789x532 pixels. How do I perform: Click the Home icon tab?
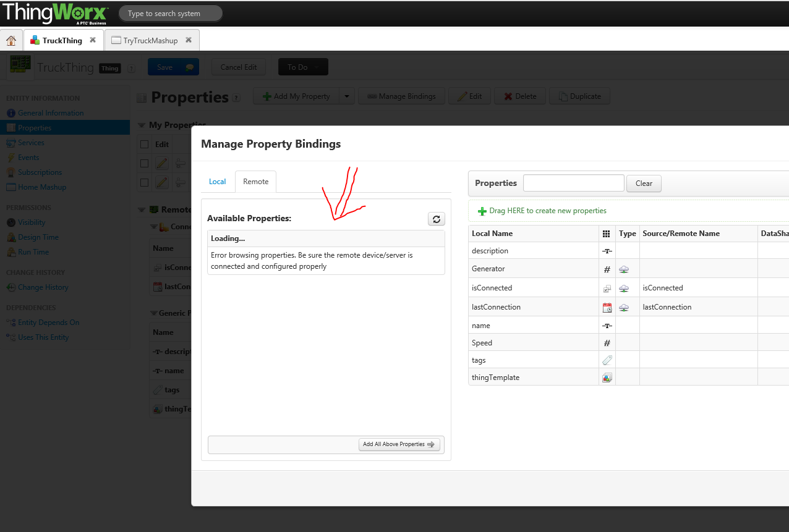[11, 40]
